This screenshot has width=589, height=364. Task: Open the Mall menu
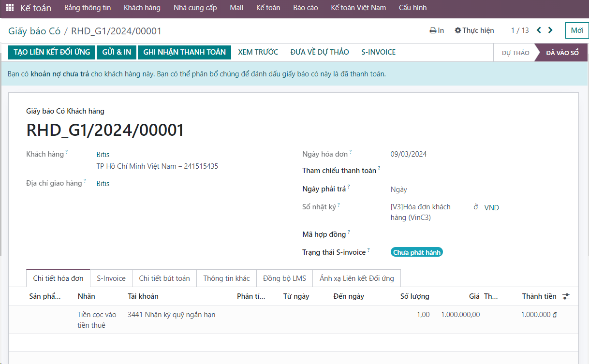(x=236, y=8)
